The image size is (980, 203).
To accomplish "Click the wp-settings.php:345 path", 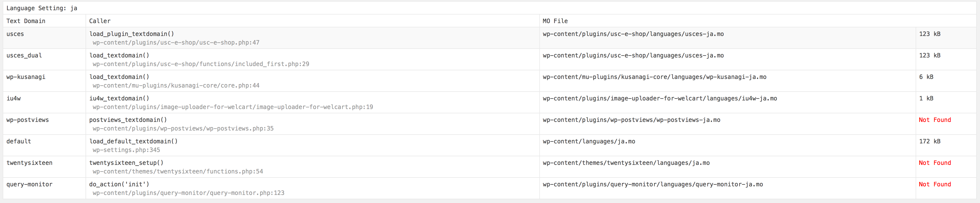I will [x=126, y=150].
